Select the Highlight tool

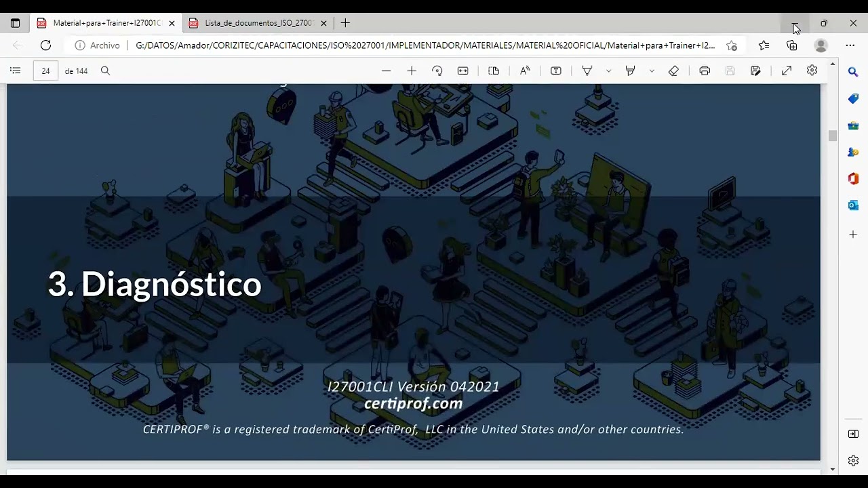point(630,70)
